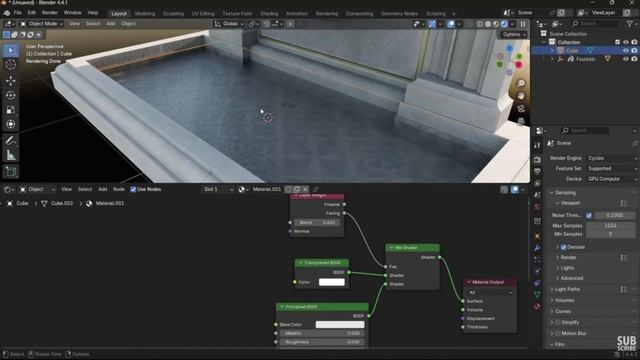Open the Tool properties tab

click(538, 145)
